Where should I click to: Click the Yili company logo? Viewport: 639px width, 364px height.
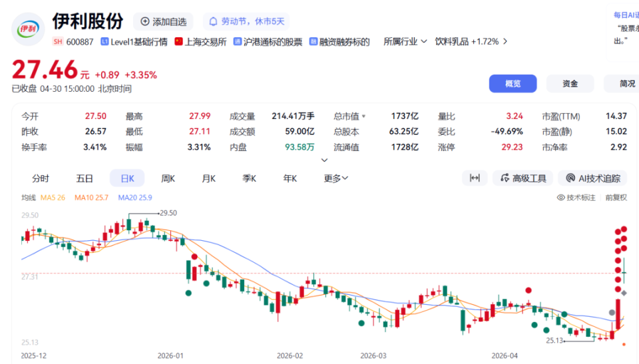pos(28,29)
